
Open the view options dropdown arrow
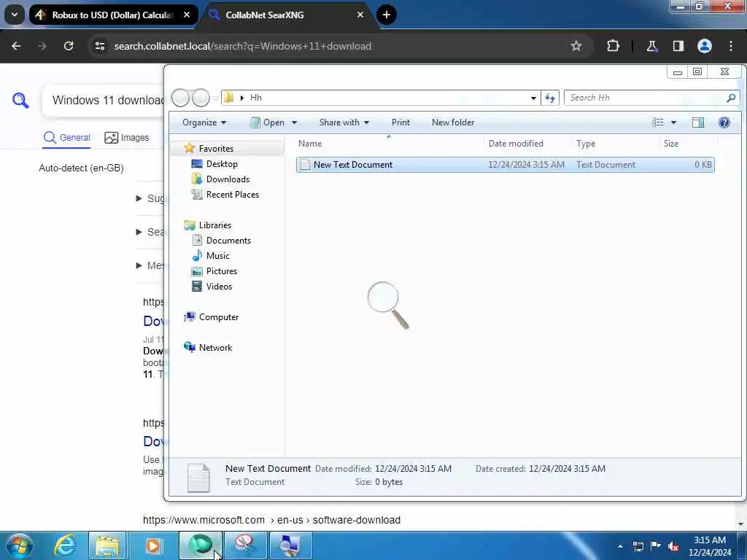(x=673, y=122)
